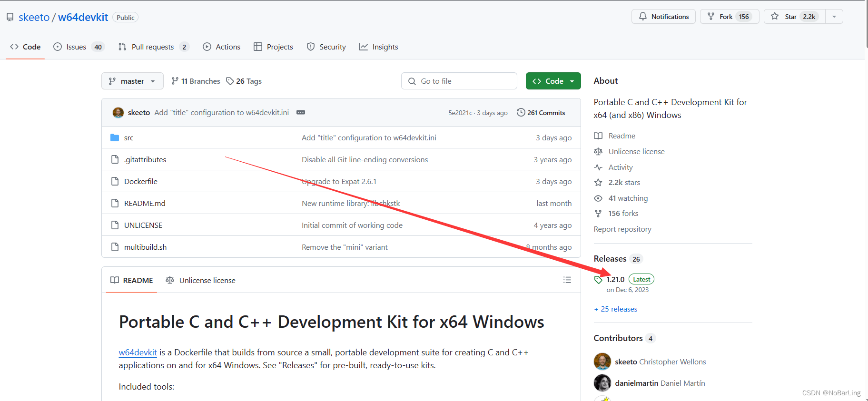The height and width of the screenshot is (401, 868).
Task: Open the w64devkit repository link
Action: click(83, 17)
